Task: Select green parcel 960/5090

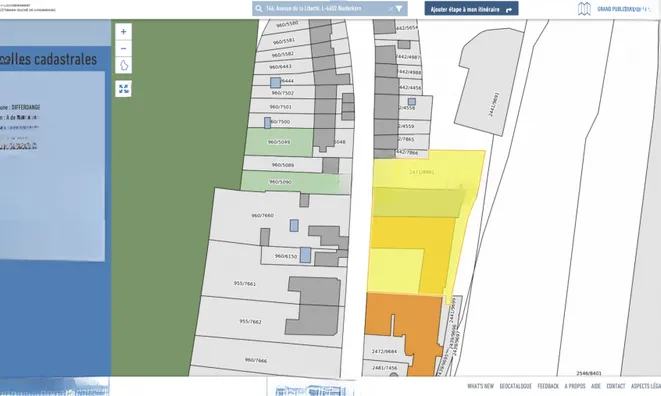Action: click(280, 182)
